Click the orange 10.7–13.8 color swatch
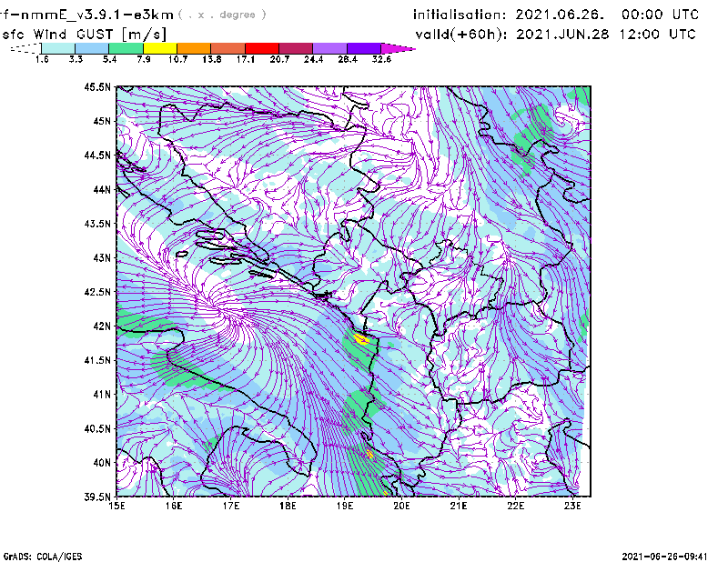 (x=194, y=48)
